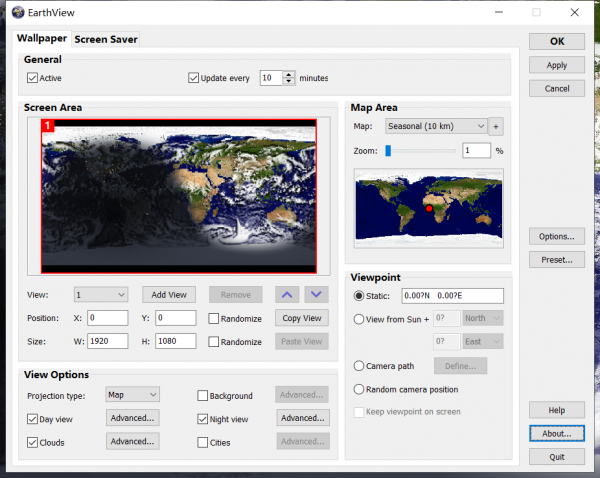Click the Static coordinates input field
This screenshot has width=600, height=478.
click(453, 296)
